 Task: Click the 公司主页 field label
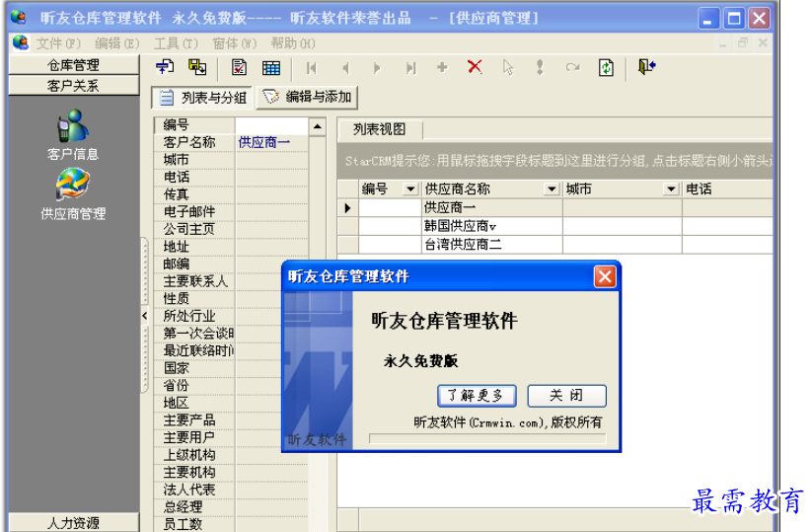click(x=189, y=229)
